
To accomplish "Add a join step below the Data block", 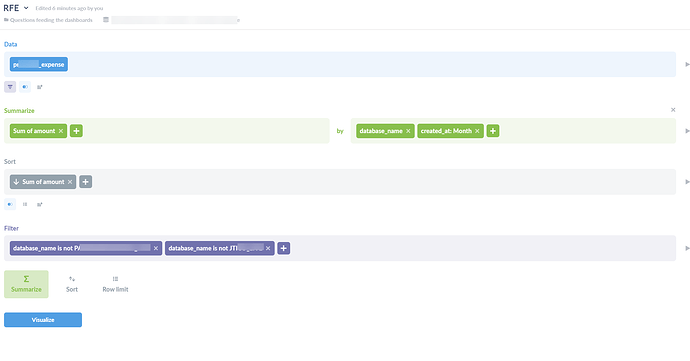I will [25, 87].
